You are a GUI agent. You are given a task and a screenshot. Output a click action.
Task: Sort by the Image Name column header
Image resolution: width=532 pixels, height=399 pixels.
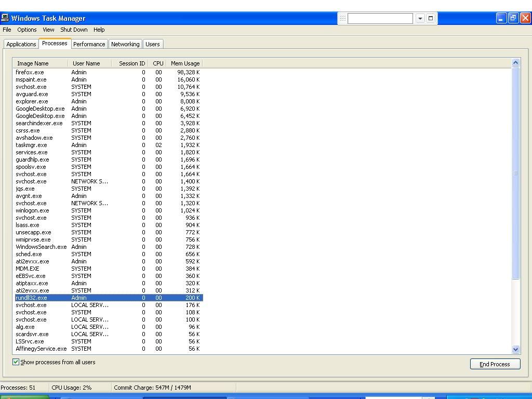point(33,63)
